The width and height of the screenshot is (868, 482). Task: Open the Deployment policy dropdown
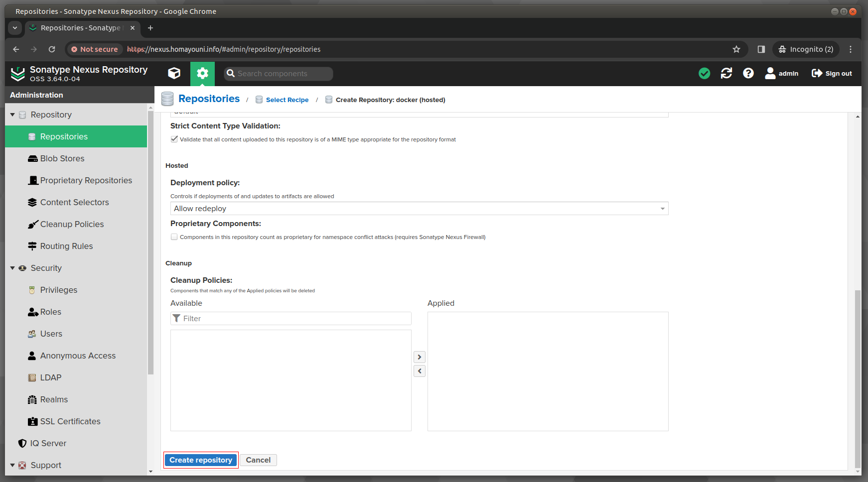click(x=419, y=209)
